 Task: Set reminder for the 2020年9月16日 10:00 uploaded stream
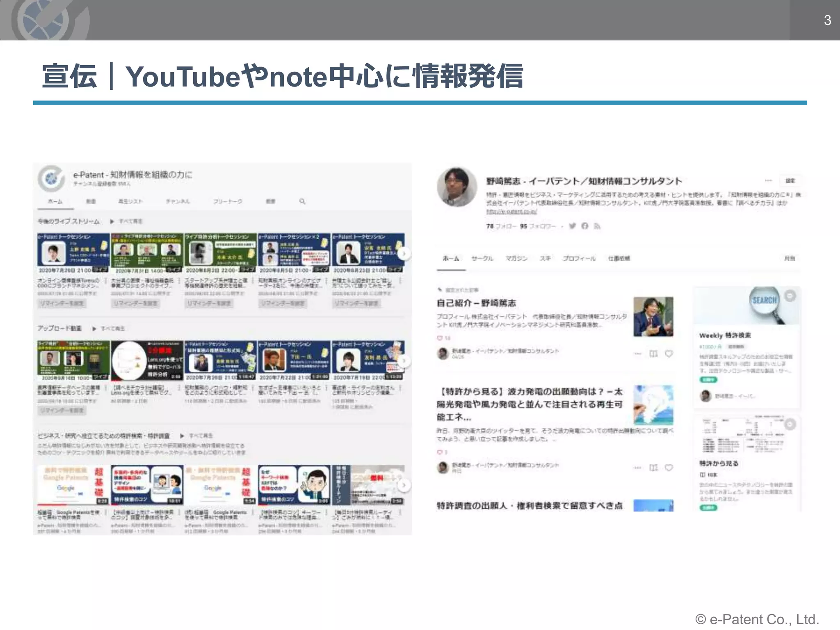coord(62,411)
